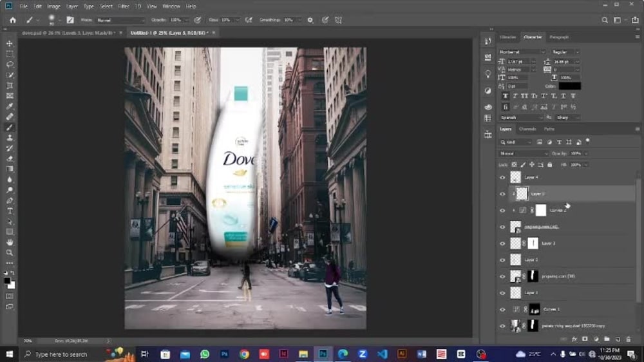Toggle visibility of Curves 2 layer
644x362 pixels.
502,211
